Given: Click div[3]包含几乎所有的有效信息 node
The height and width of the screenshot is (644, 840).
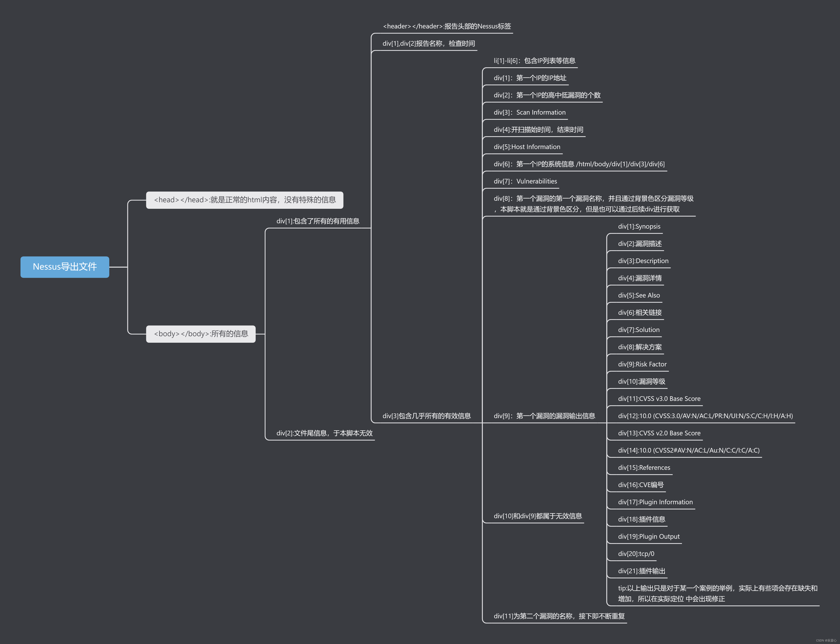Looking at the screenshot, I should (426, 416).
